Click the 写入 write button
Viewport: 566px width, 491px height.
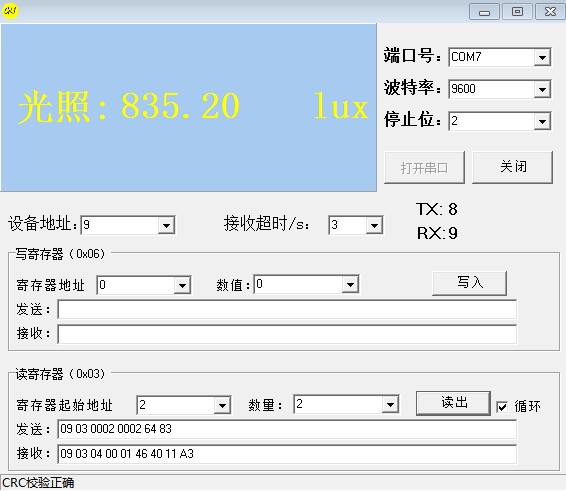(x=469, y=283)
